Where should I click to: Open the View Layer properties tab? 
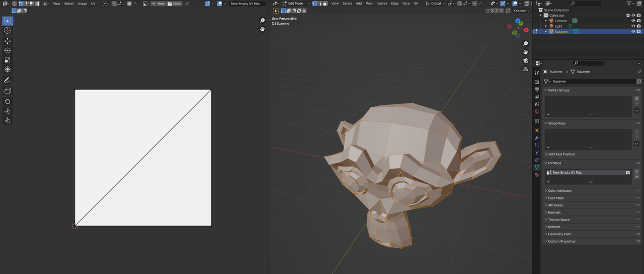click(537, 97)
